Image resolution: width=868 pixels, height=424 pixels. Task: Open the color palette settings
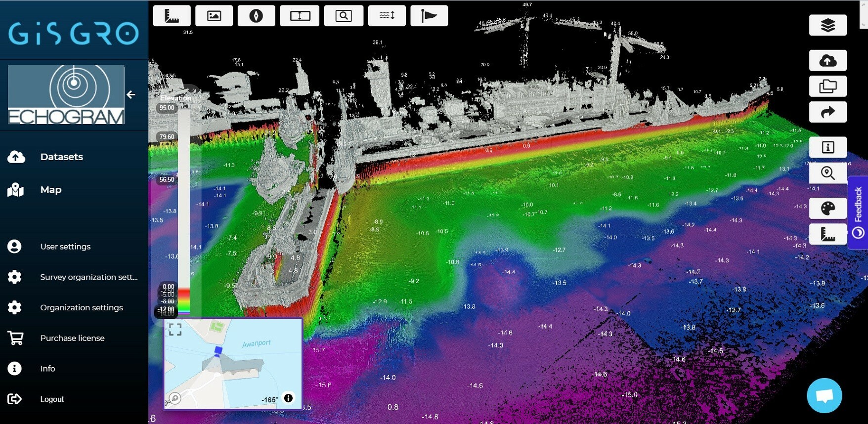pos(827,208)
